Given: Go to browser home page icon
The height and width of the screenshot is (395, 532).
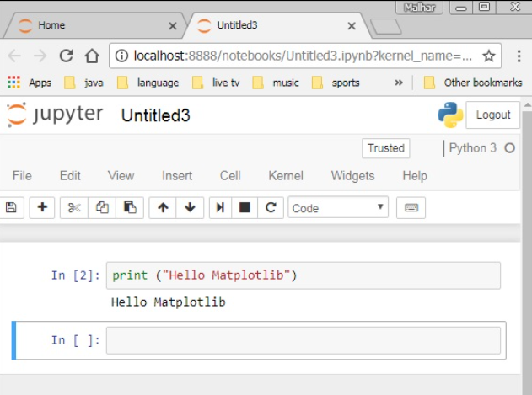Looking at the screenshot, I should click(x=92, y=56).
